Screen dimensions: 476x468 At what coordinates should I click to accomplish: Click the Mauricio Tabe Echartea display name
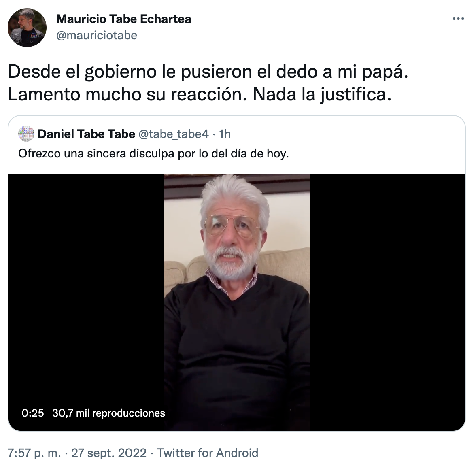tap(124, 19)
